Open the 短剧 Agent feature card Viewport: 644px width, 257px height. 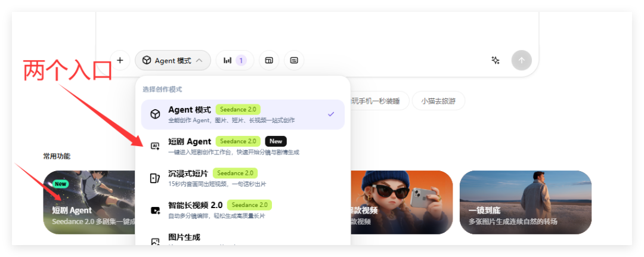click(x=89, y=202)
